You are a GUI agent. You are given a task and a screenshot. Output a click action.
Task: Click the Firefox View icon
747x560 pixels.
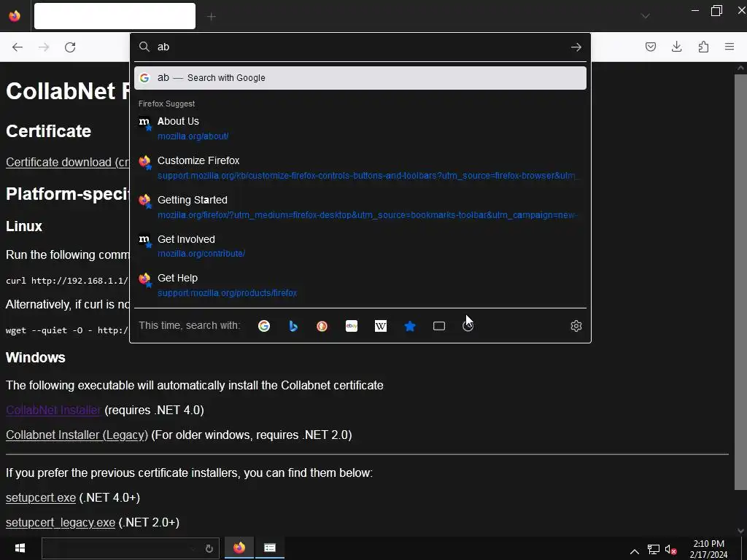(15, 16)
